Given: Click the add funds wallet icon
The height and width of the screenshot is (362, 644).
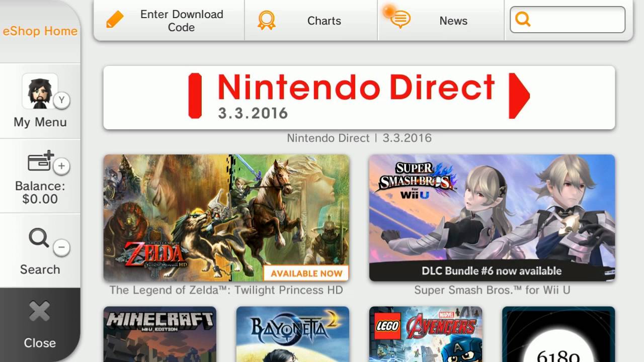Looking at the screenshot, I should [x=41, y=161].
